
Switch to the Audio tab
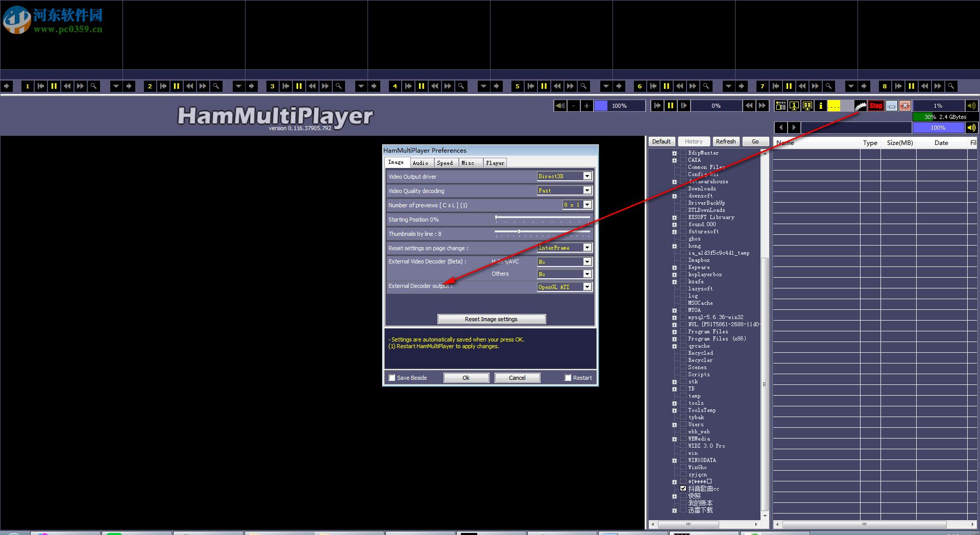pos(421,163)
